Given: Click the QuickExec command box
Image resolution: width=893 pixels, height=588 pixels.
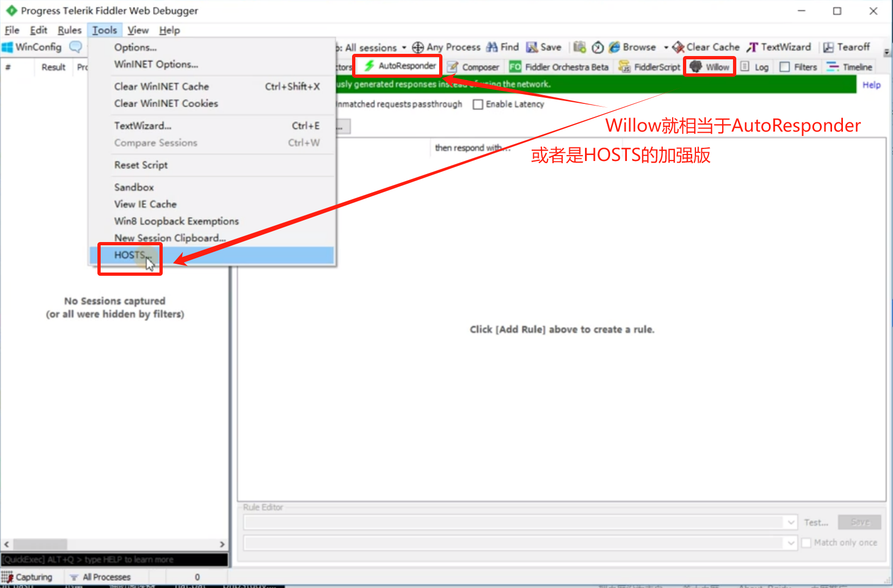Looking at the screenshot, I should point(114,560).
